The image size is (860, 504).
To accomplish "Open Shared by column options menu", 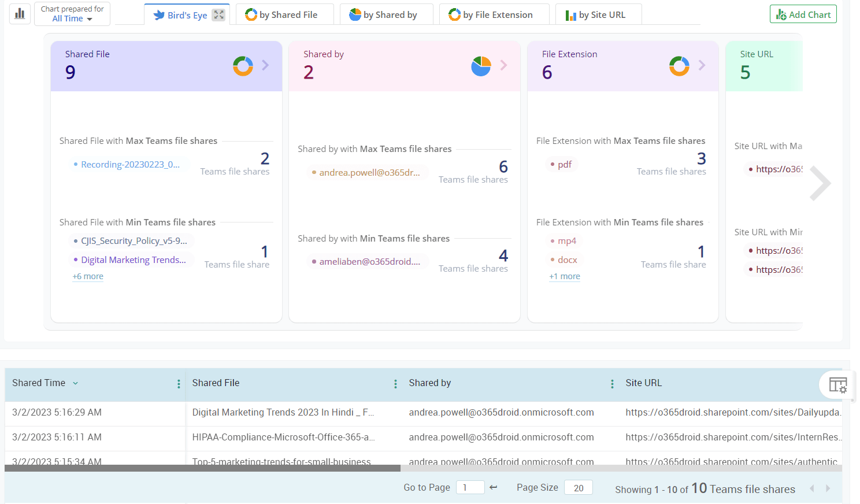I will coord(612,384).
